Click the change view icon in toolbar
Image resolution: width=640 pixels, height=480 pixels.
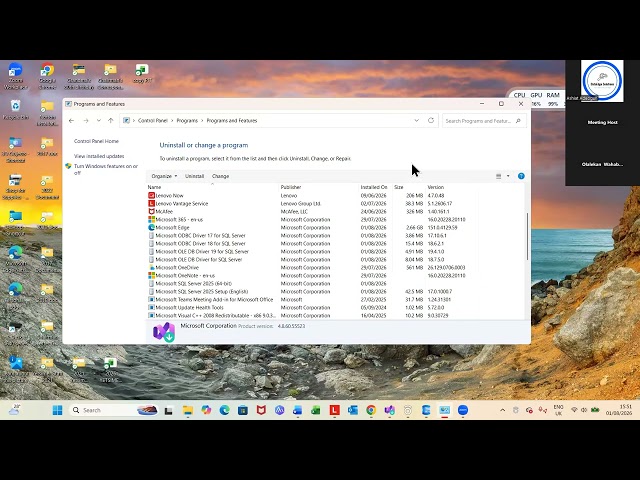click(x=498, y=176)
